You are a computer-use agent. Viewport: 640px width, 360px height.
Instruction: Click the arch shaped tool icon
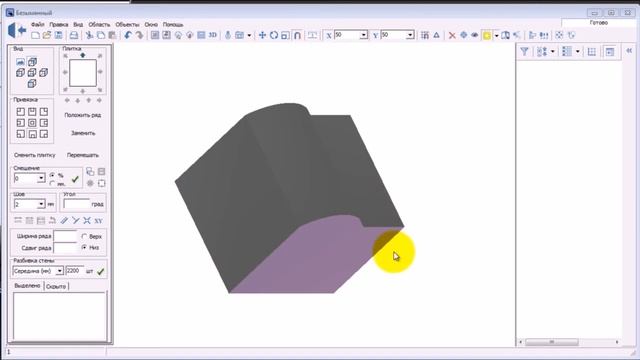pyautogui.click(x=297, y=36)
